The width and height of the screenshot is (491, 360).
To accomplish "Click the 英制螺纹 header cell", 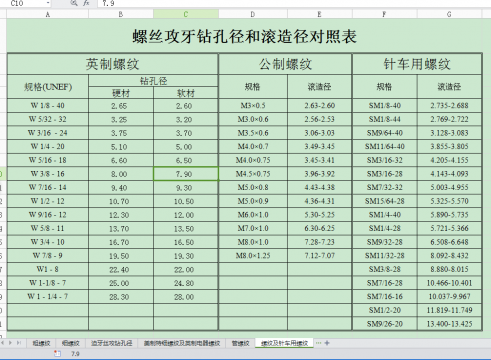I will point(113,64).
